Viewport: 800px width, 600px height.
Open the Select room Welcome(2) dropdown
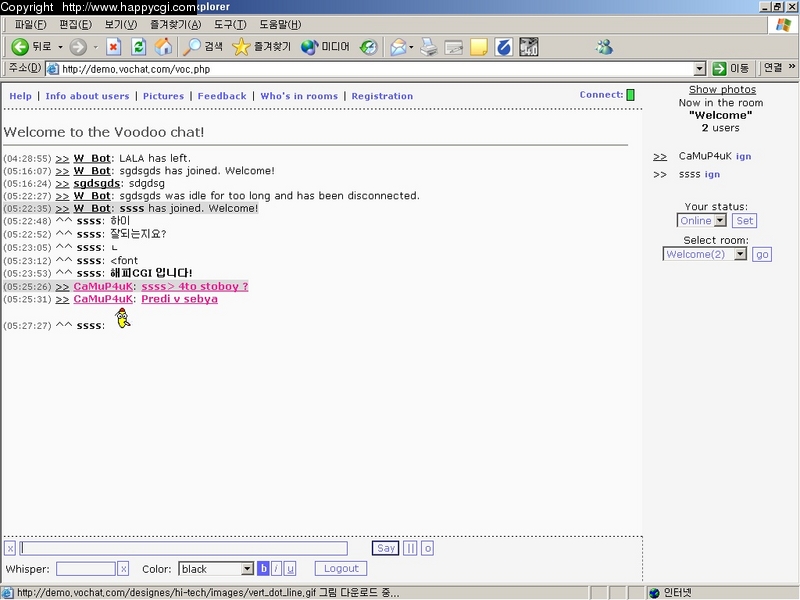click(740, 254)
